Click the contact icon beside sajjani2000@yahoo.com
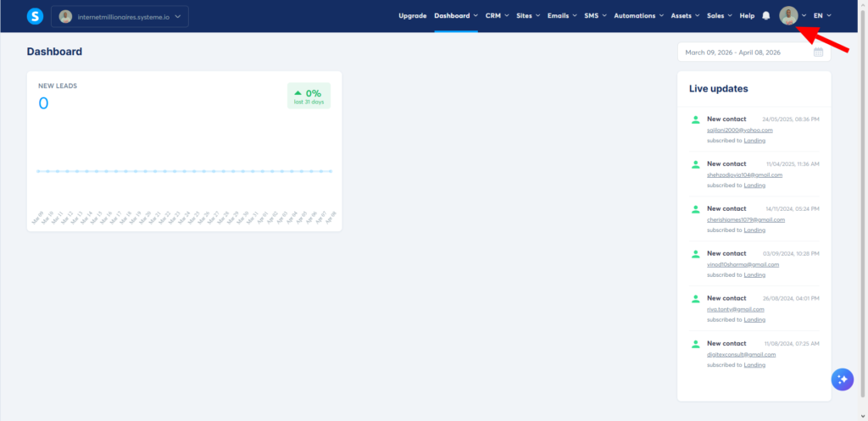Image resolution: width=868 pixels, height=421 pixels. pyautogui.click(x=696, y=119)
